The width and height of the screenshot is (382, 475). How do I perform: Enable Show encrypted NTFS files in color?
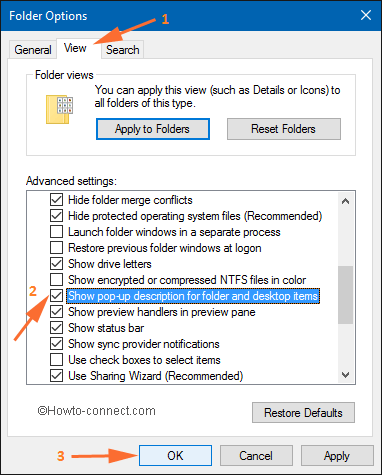tap(56, 280)
